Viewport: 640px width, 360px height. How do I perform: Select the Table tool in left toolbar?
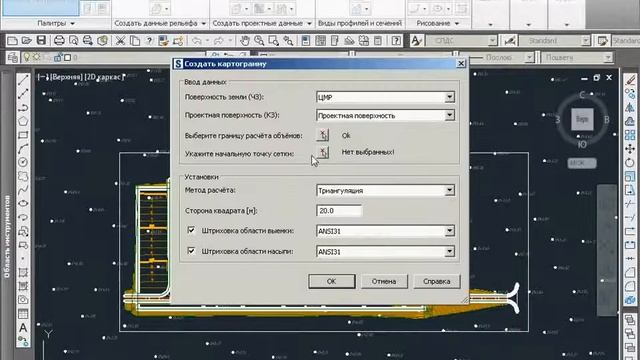click(23, 314)
